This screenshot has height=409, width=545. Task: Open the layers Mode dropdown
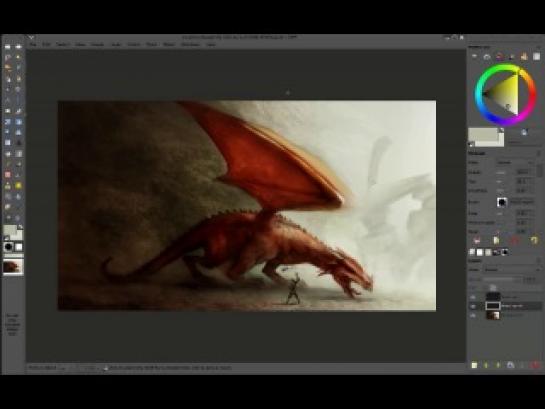pyautogui.click(x=513, y=270)
